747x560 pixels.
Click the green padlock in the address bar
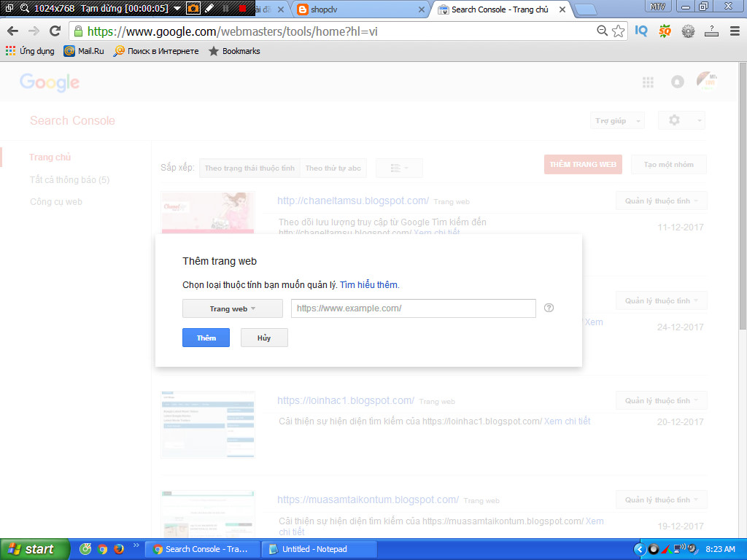[x=79, y=31]
